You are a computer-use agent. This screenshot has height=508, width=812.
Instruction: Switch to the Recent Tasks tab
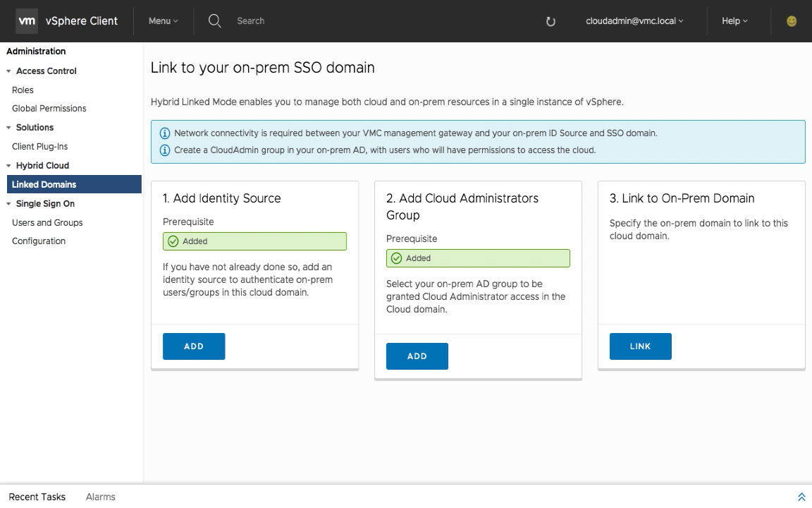[x=37, y=497]
